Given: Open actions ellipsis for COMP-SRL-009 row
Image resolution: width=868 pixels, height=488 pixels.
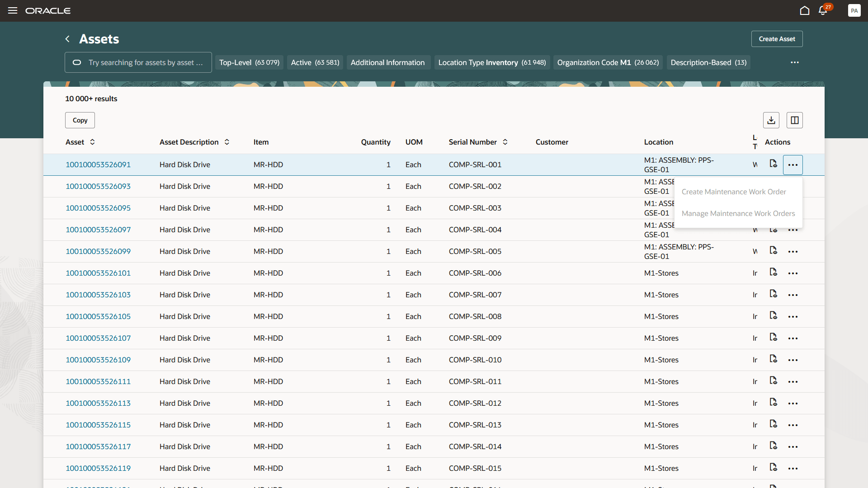Looking at the screenshot, I should coord(793,338).
